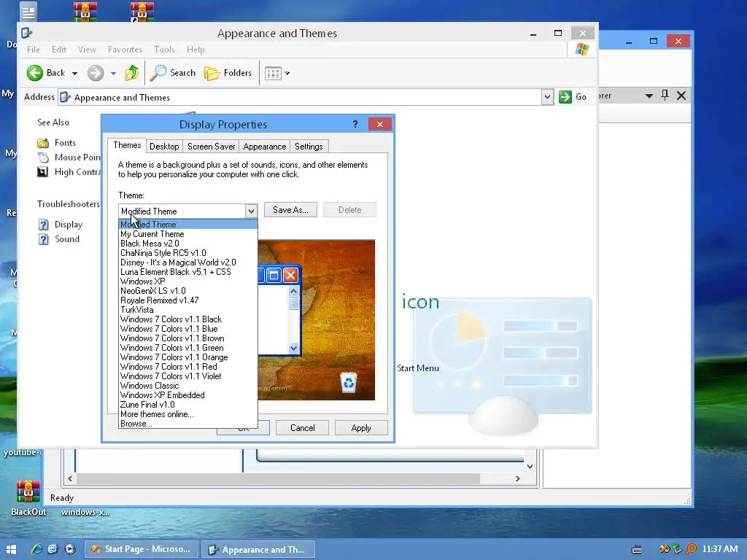Screen dimensions: 747x560
Task: Click High Contrast icon in See Also
Action: click(43, 172)
